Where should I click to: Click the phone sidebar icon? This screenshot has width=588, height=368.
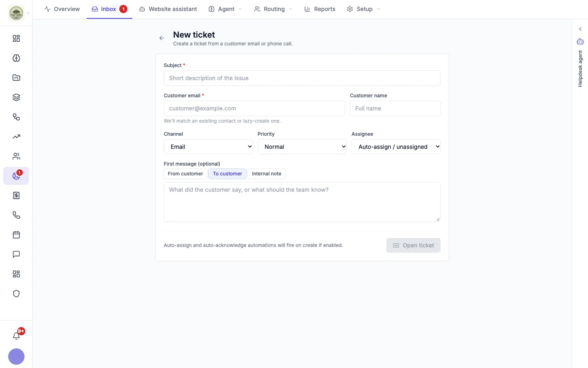[16, 215]
